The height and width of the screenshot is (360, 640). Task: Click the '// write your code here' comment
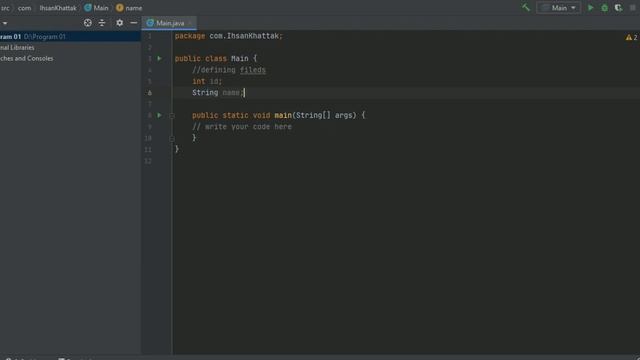coord(242,127)
